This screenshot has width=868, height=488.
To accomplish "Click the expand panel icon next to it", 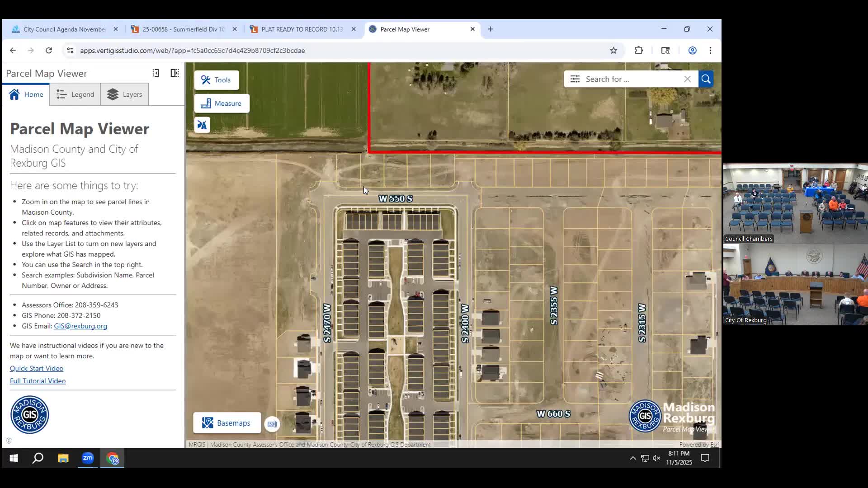I will coord(175,73).
